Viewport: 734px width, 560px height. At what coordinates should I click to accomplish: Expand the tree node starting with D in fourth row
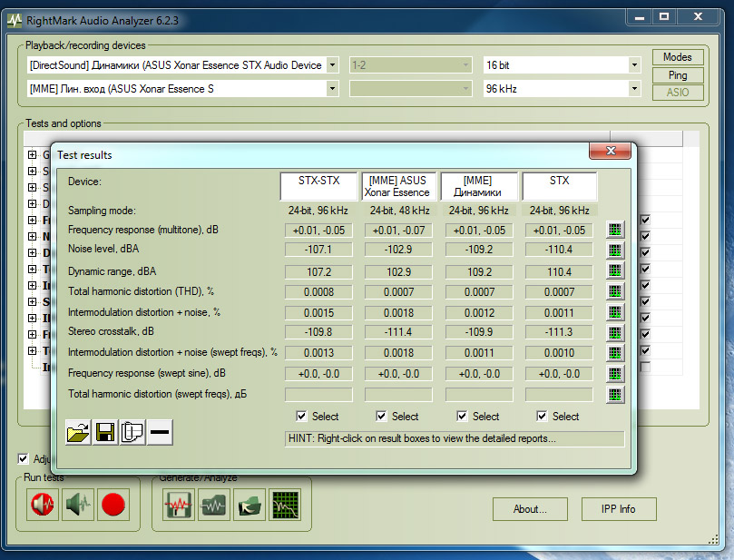click(x=33, y=203)
